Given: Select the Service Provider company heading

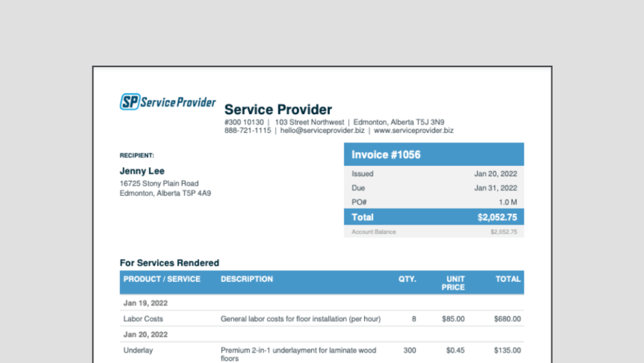Looking at the screenshot, I should coord(278,110).
